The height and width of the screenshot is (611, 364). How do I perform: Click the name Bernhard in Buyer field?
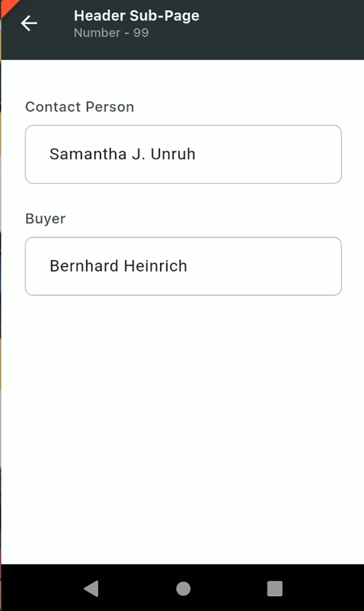84,266
